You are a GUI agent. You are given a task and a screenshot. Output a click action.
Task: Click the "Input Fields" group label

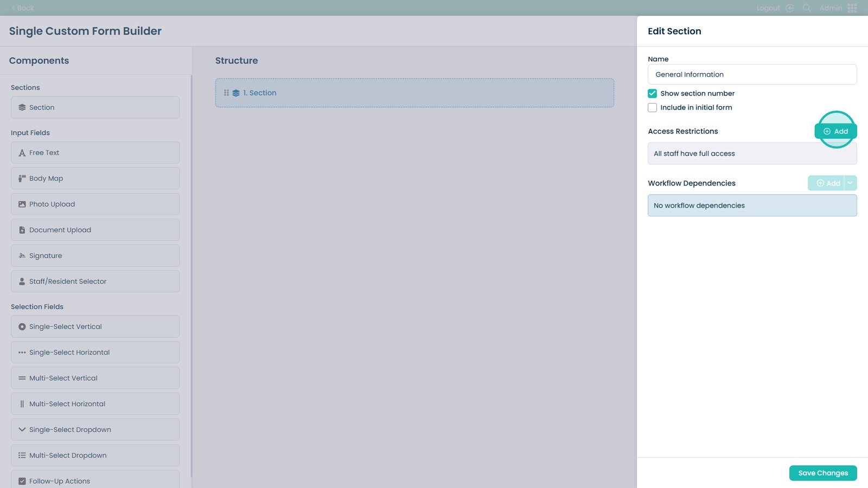click(x=30, y=133)
